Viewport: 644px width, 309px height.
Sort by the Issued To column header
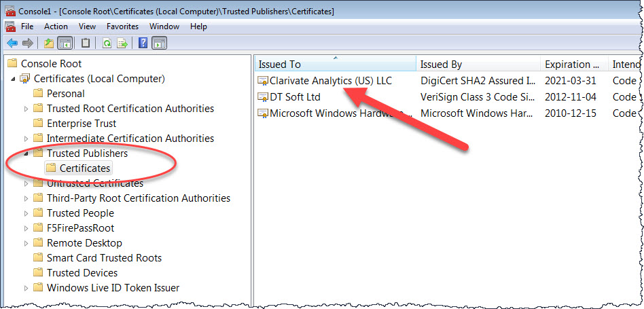(336, 65)
